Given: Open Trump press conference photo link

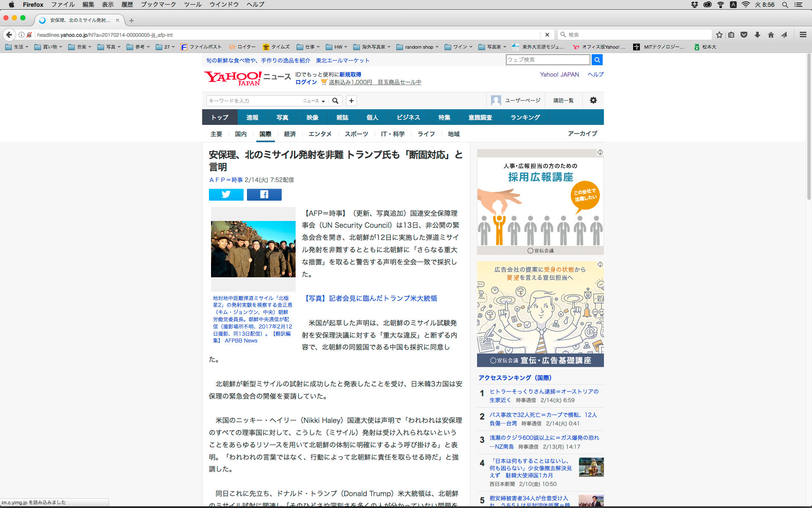Looking at the screenshot, I should pos(370,298).
